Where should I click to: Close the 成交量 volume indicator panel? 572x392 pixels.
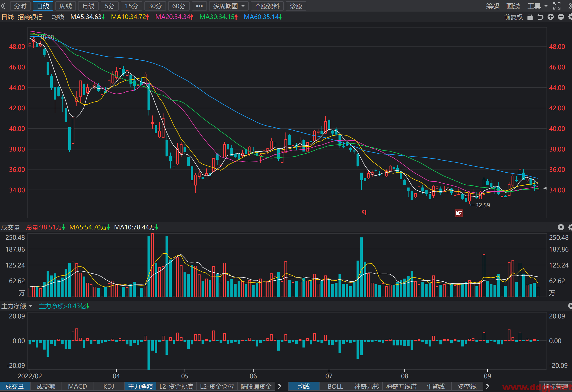[x=561, y=227]
